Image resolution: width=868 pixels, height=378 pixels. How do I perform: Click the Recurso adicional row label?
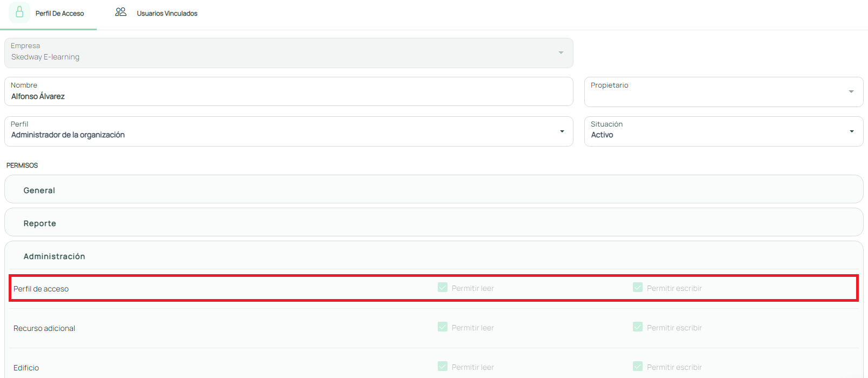click(44, 328)
